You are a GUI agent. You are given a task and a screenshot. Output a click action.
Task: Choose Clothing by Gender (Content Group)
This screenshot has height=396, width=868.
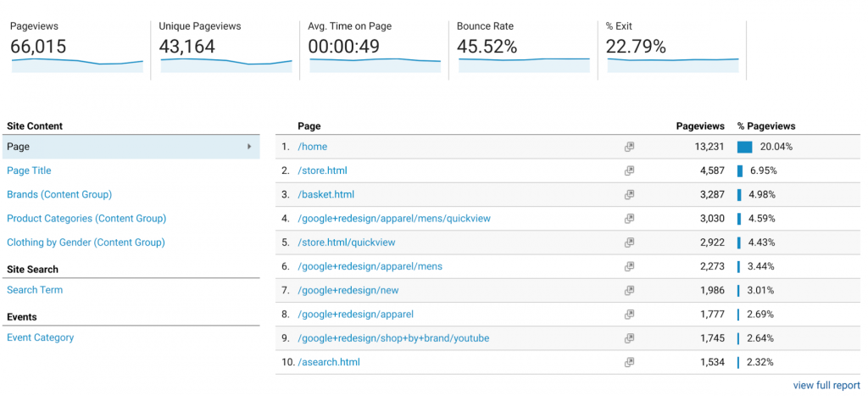(x=86, y=242)
